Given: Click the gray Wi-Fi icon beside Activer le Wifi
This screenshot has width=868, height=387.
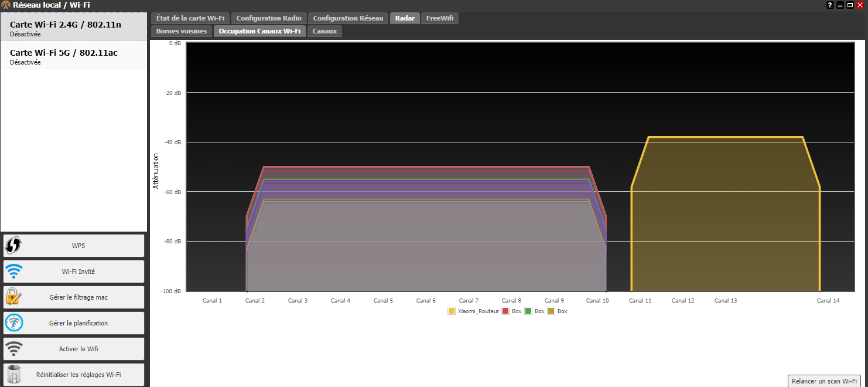Looking at the screenshot, I should [x=13, y=349].
